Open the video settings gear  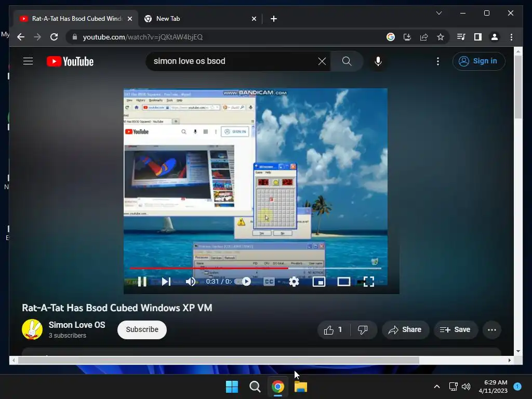pos(294,282)
